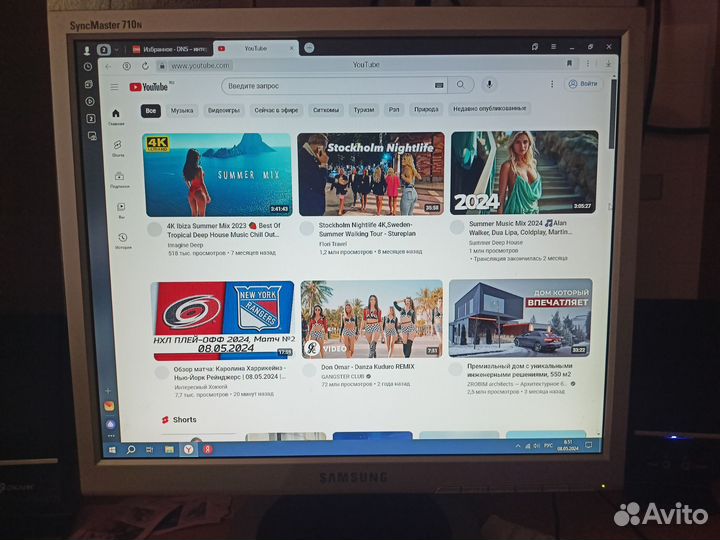Add item with plus in side panel

coord(108,391)
